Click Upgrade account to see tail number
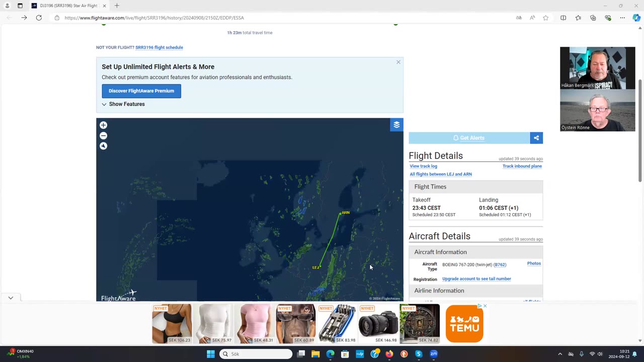Image resolution: width=644 pixels, height=362 pixels. 476,279
